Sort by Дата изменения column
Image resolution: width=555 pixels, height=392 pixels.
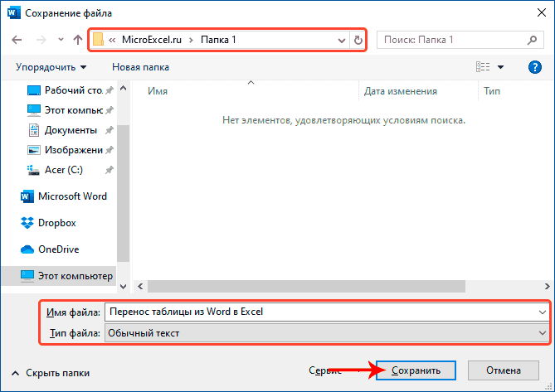[401, 91]
